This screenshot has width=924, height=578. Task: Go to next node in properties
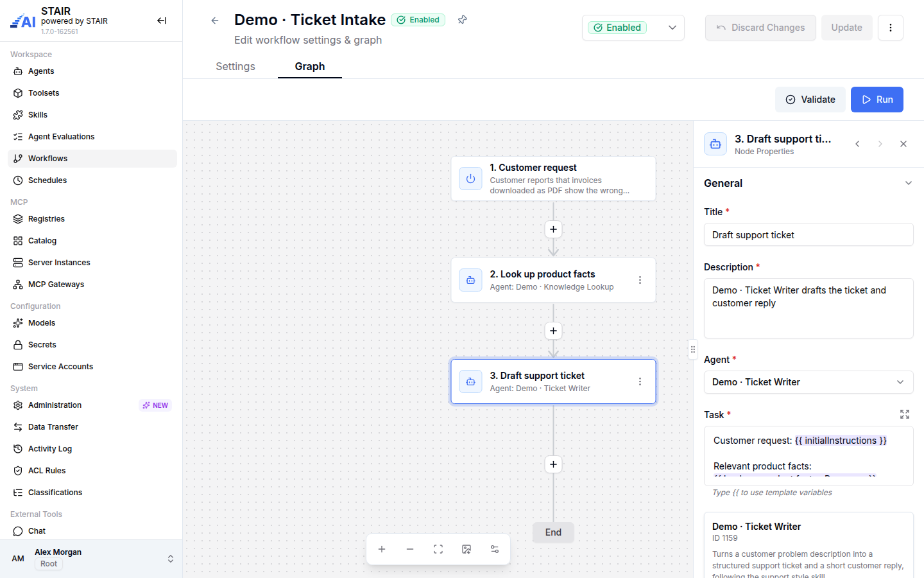880,144
